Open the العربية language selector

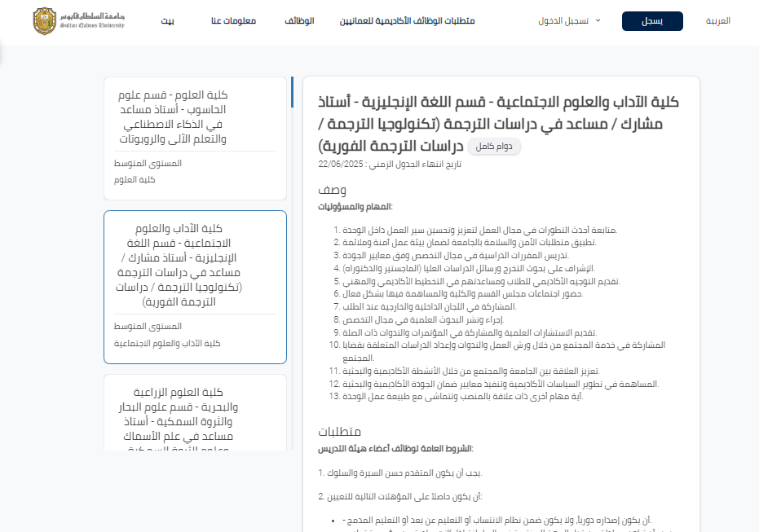717,21
